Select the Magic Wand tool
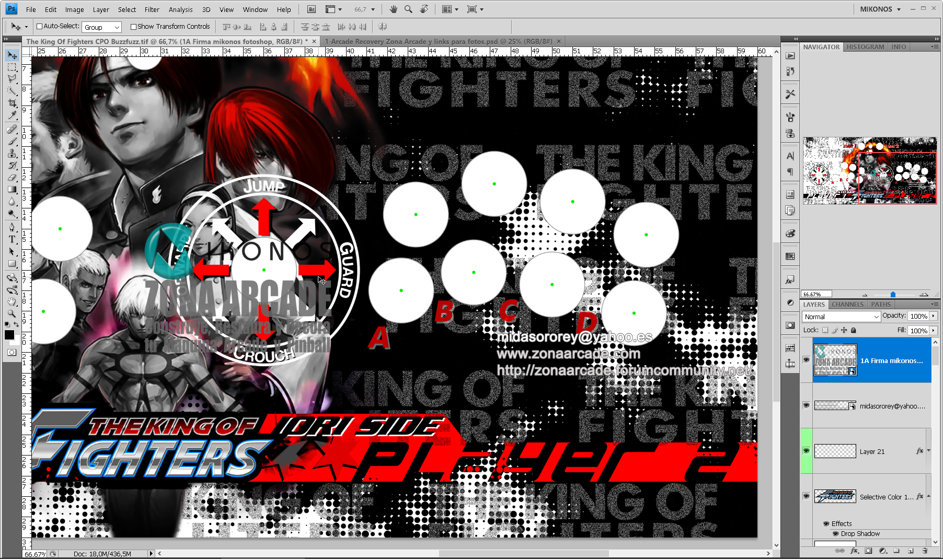Image resolution: width=943 pixels, height=560 pixels. click(x=12, y=91)
